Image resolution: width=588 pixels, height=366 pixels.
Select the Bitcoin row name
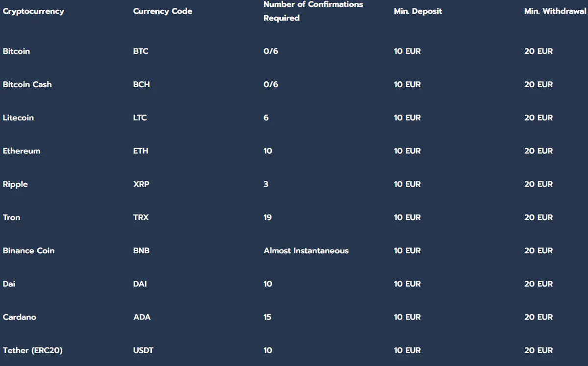16,51
